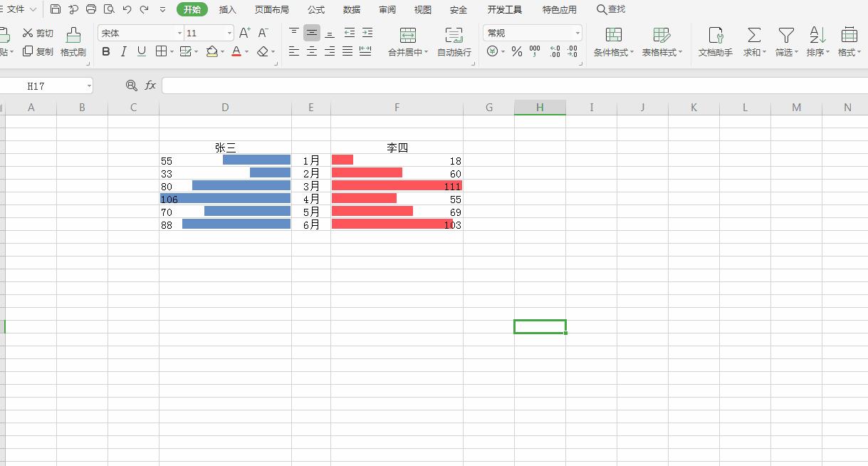Screen dimensions: 868x466
Task: Open Table Styles (表格样式) menu
Action: point(662,42)
